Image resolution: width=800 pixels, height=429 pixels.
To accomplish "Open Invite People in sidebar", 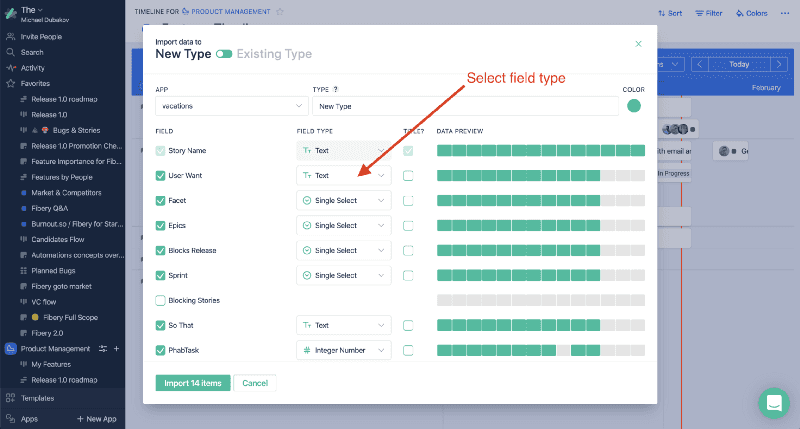I will coord(41,37).
